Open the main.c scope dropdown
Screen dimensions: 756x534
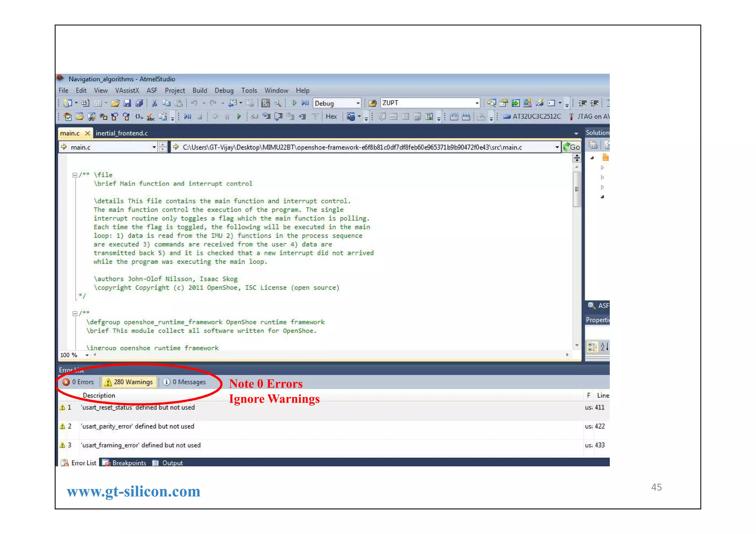[x=154, y=147]
